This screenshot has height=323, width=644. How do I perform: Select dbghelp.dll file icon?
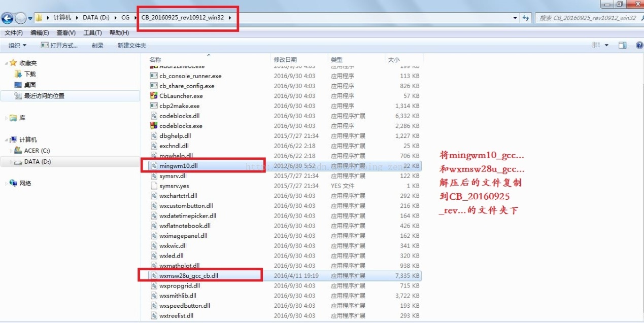pyautogui.click(x=154, y=136)
